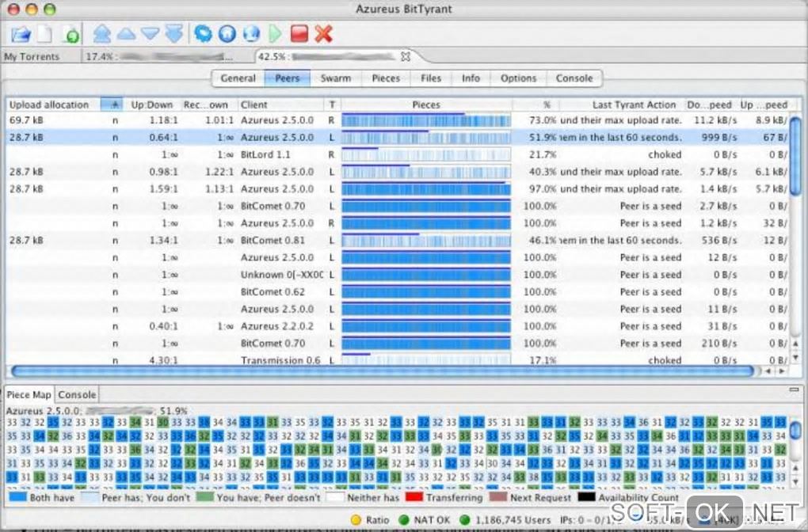Click the single down arrow toolbar icon
The height and width of the screenshot is (532, 808).
pos(150,34)
